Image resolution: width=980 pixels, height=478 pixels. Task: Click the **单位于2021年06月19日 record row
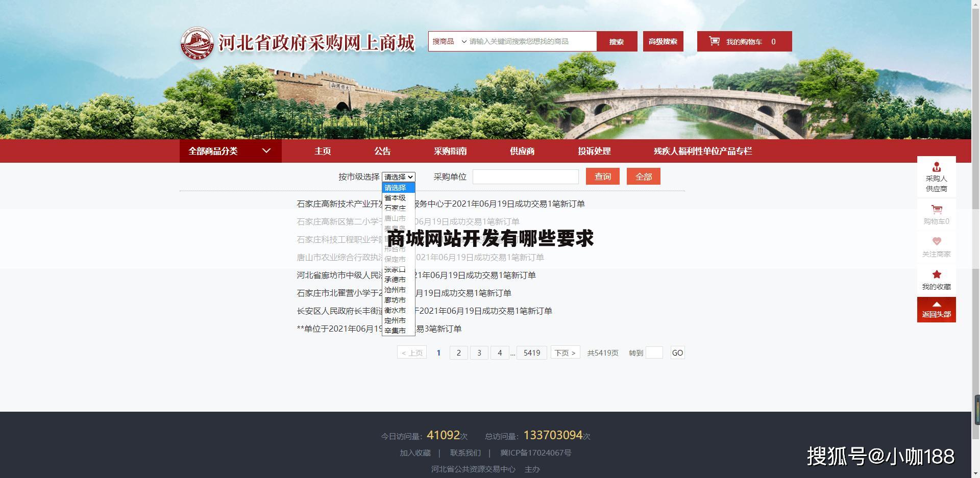coord(379,329)
